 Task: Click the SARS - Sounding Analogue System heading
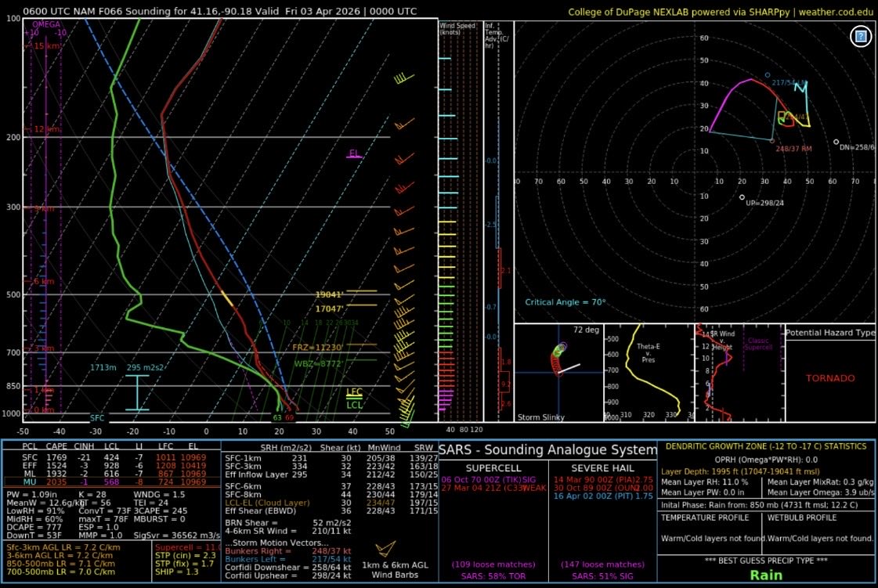click(547, 449)
